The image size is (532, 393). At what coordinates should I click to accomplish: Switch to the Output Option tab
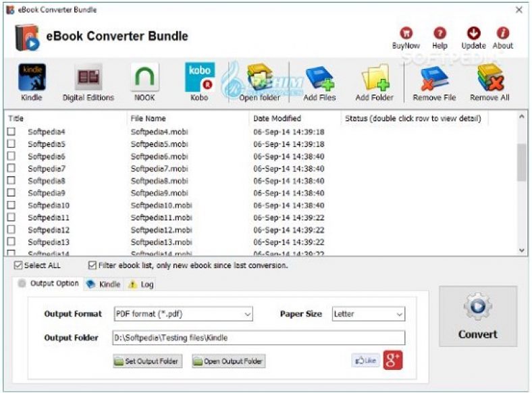point(49,284)
